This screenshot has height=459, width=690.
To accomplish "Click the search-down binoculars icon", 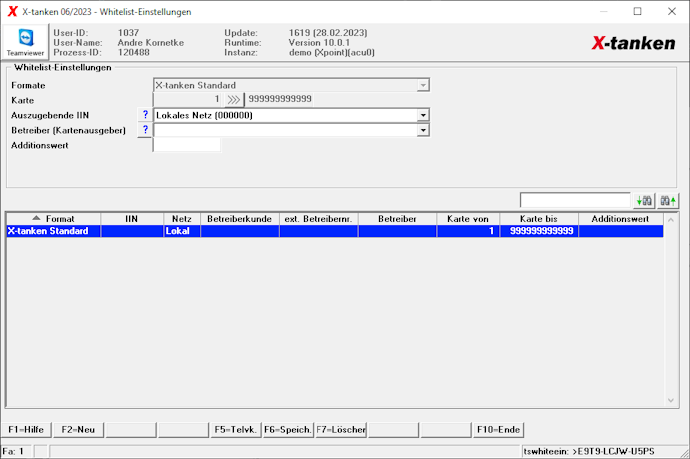I will click(x=644, y=201).
